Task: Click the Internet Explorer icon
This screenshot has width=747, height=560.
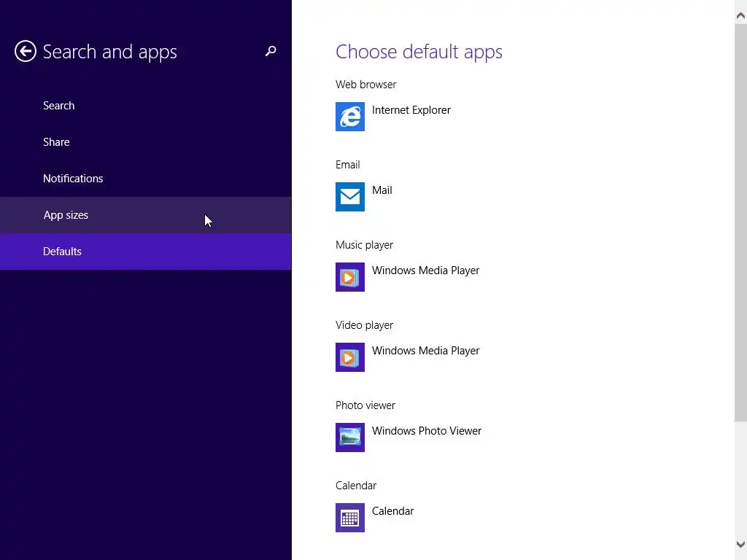Action: (349, 116)
